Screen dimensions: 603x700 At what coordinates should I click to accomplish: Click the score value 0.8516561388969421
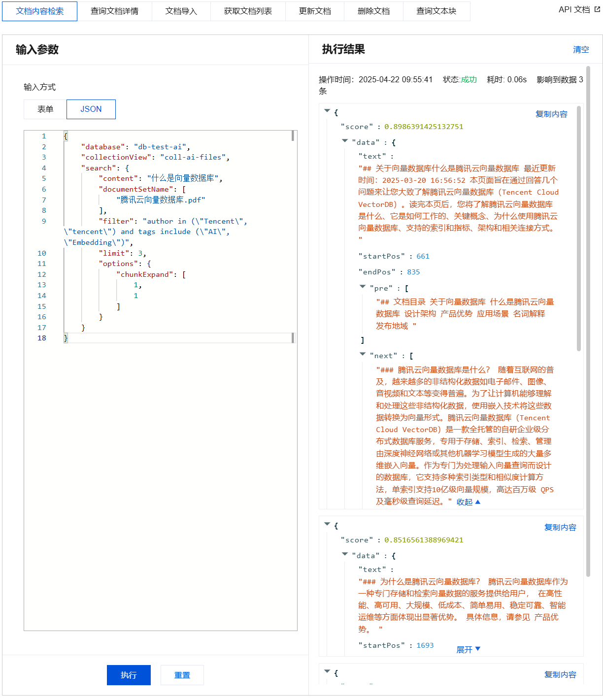[424, 540]
